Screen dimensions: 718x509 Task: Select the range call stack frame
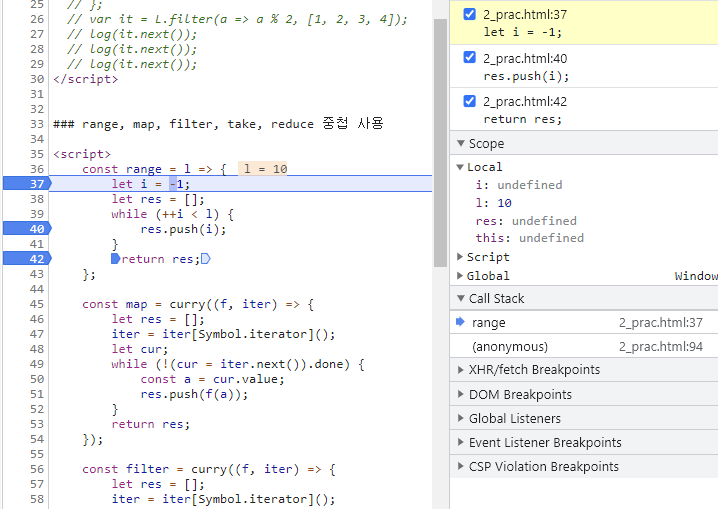[584, 322]
